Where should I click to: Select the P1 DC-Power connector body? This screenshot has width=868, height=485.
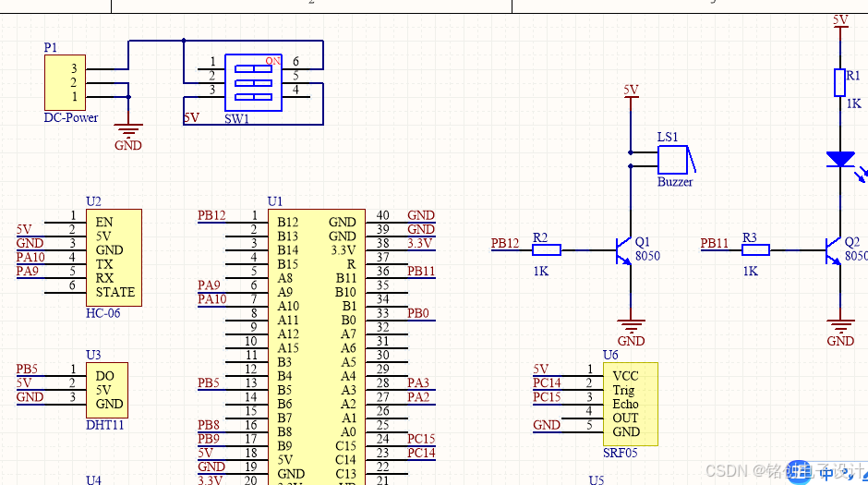pos(65,82)
